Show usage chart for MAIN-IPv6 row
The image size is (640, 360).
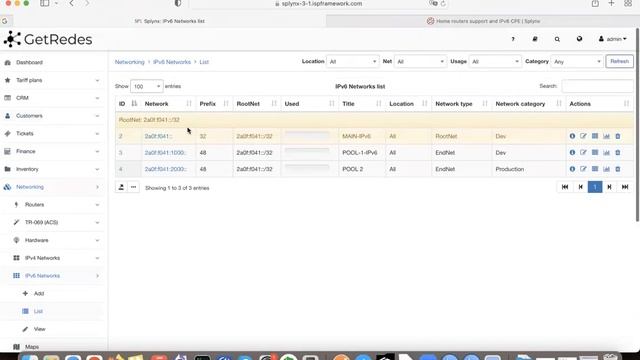[606, 136]
